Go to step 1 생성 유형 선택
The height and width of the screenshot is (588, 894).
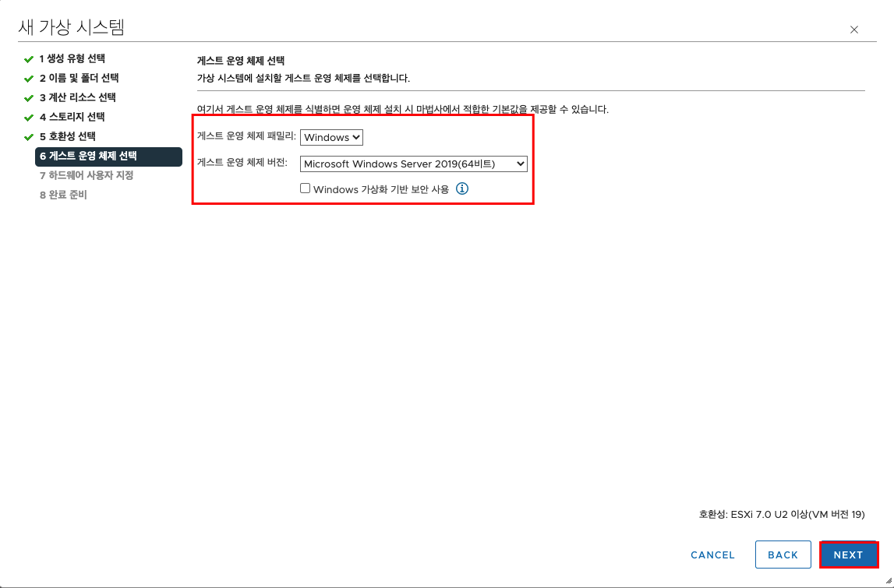72,58
